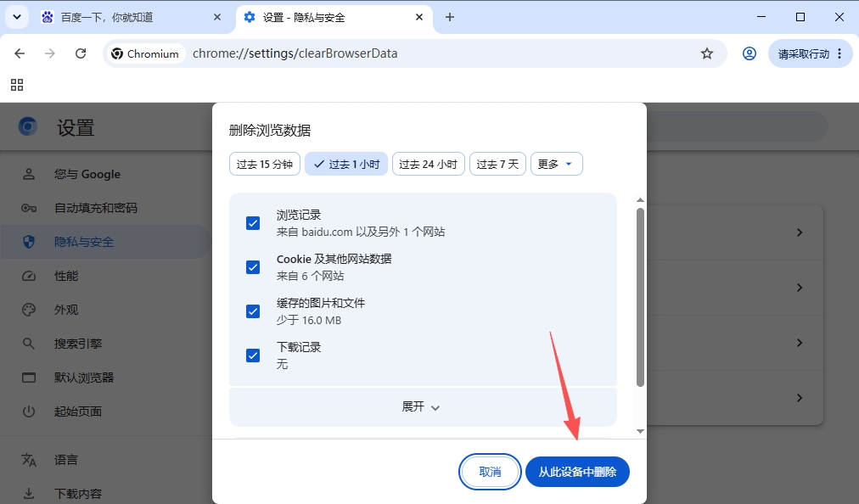
Task: Click the dialog's vertical scrollbar thumb
Action: (x=640, y=297)
